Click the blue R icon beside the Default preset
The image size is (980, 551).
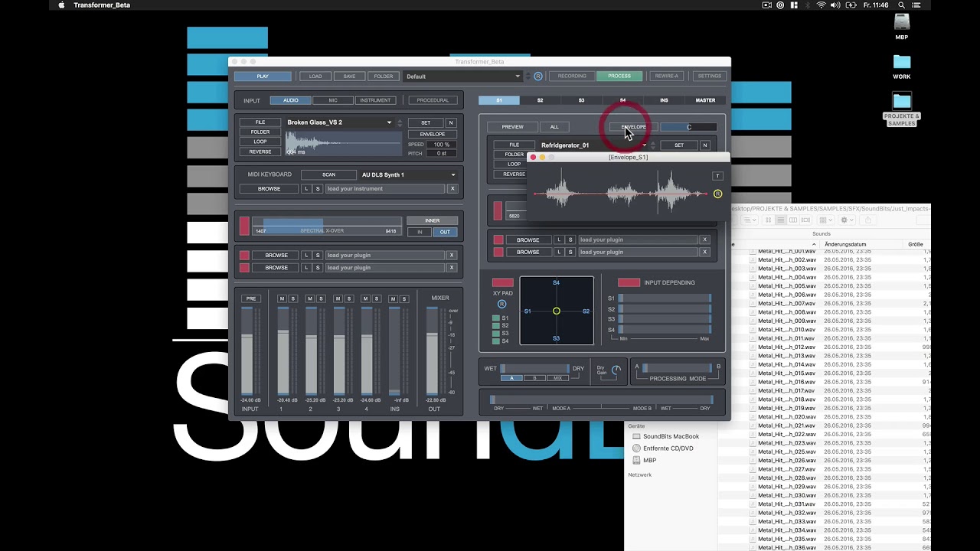pyautogui.click(x=538, y=77)
